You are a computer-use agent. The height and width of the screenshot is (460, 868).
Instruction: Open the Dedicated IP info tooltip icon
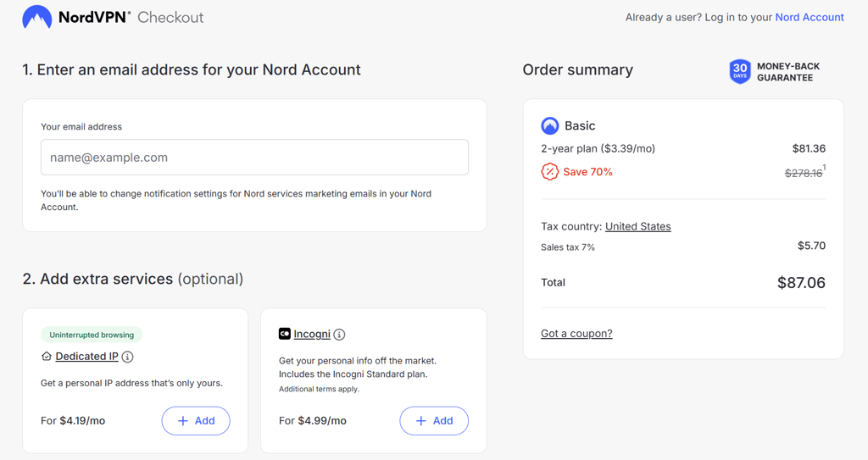[x=127, y=357]
